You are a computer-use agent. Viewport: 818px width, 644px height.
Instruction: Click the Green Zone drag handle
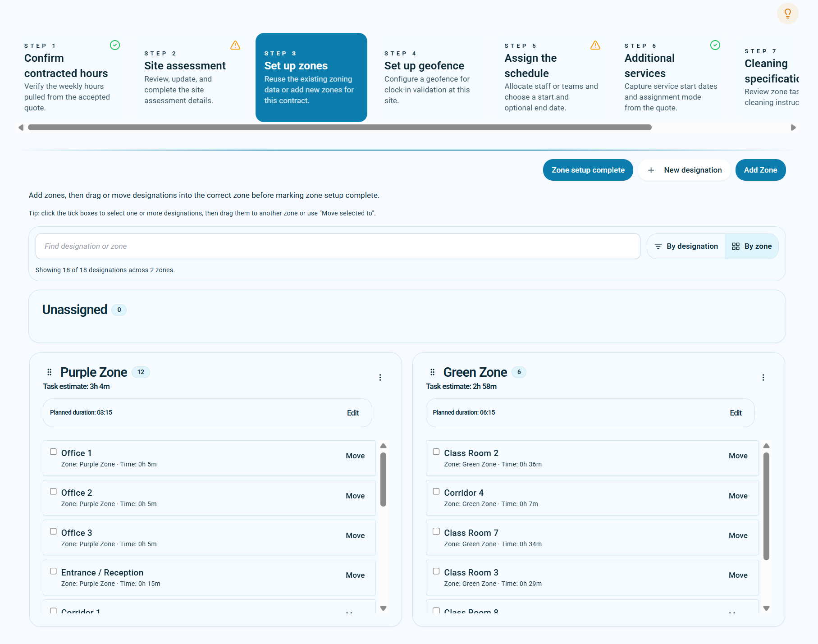point(432,372)
